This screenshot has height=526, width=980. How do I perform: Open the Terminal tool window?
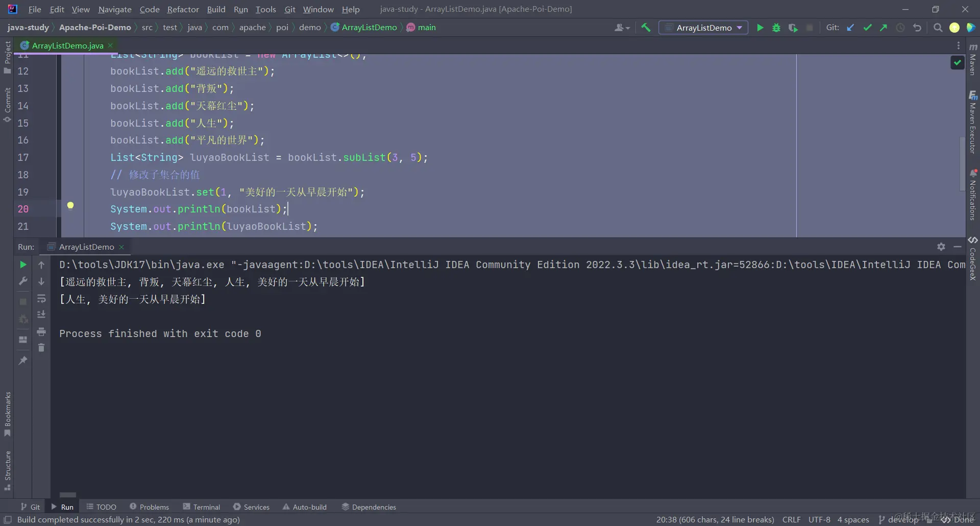[x=202, y=507]
